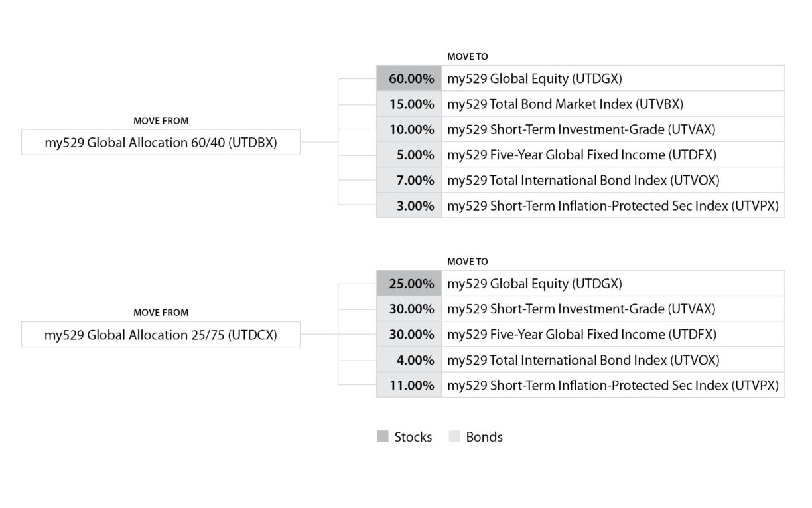Click the 10.00% allocation cell
The width and height of the screenshot is (812, 508).
[410, 129]
